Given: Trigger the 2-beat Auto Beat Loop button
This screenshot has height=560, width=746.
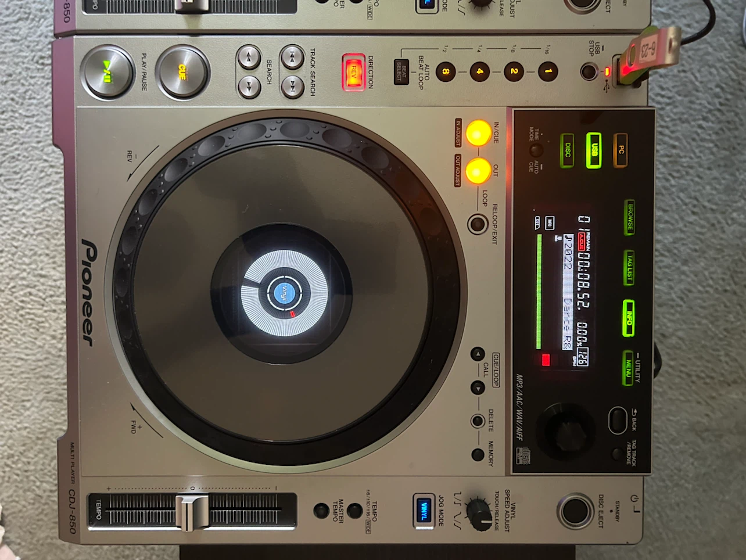Looking at the screenshot, I should [x=514, y=72].
